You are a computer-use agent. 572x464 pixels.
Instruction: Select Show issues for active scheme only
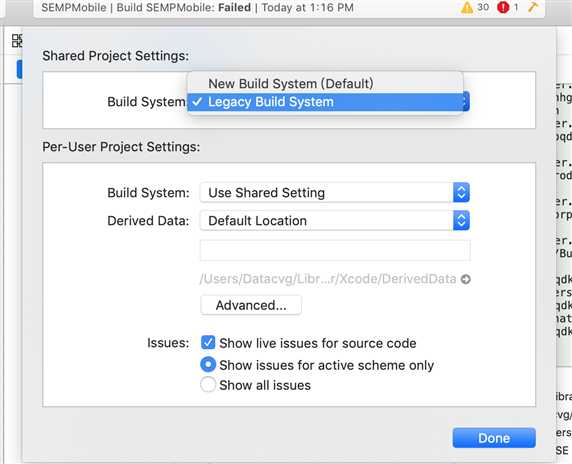coord(208,364)
